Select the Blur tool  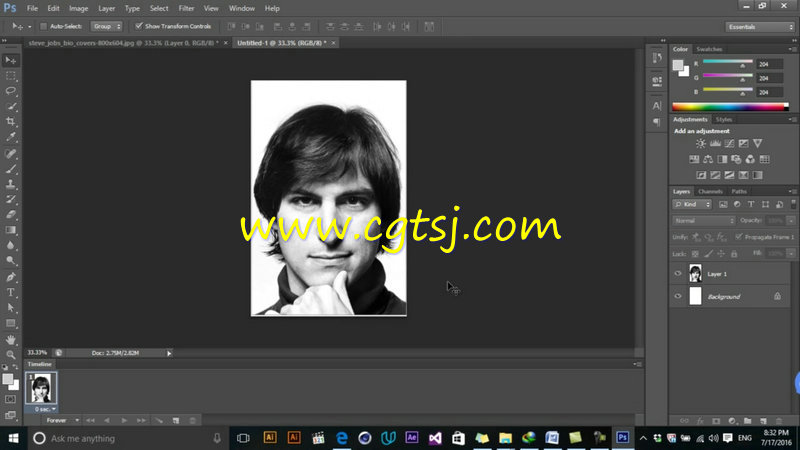point(11,245)
